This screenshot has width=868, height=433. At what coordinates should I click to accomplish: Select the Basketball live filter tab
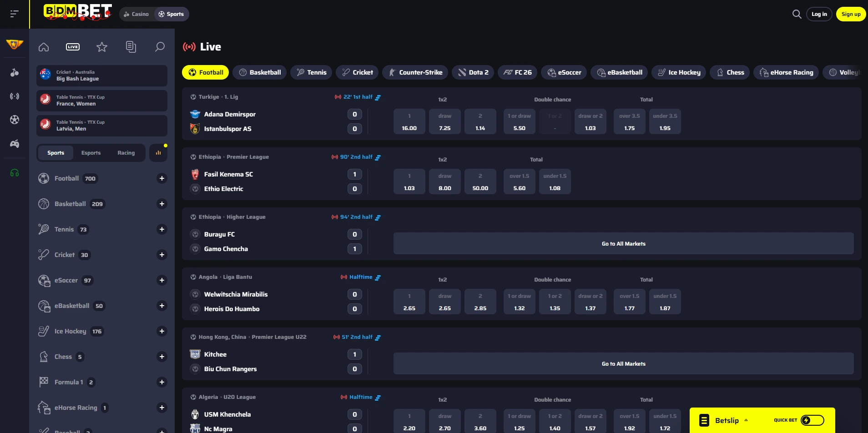[260, 72]
